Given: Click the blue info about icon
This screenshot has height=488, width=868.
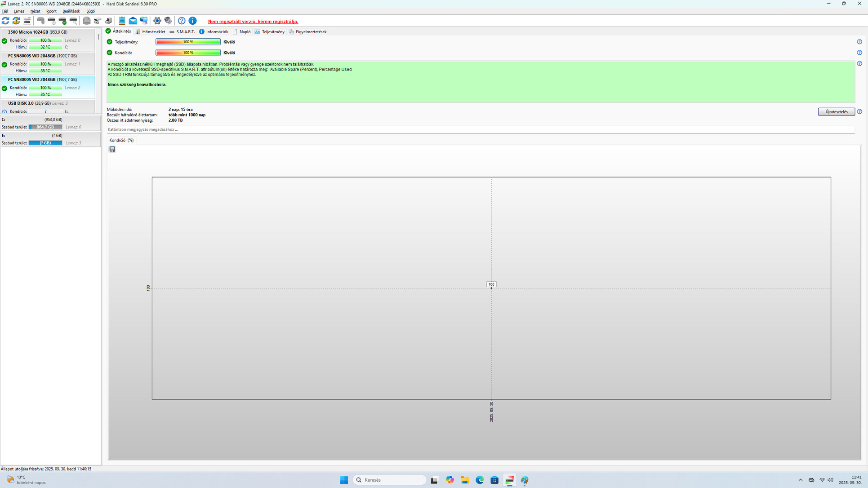Looking at the screenshot, I should click(192, 21).
